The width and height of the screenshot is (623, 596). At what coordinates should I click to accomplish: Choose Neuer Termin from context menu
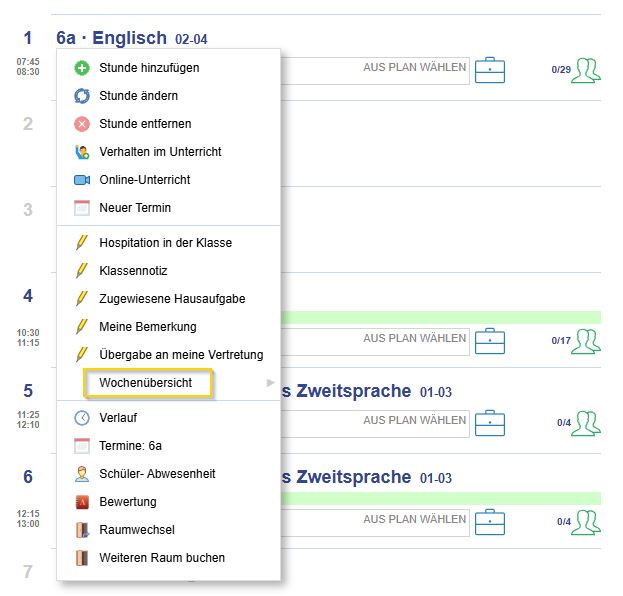click(x=135, y=208)
